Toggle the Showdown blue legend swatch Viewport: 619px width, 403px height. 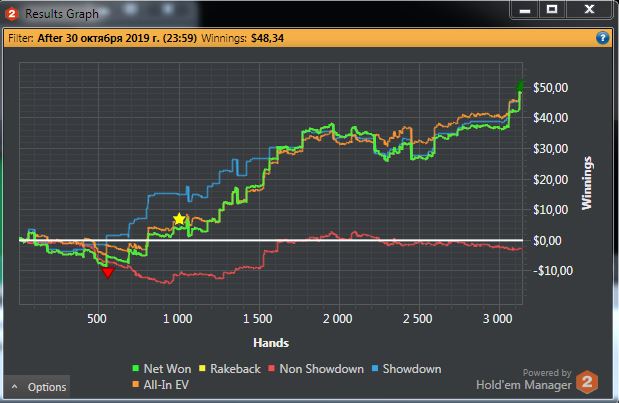(375, 369)
